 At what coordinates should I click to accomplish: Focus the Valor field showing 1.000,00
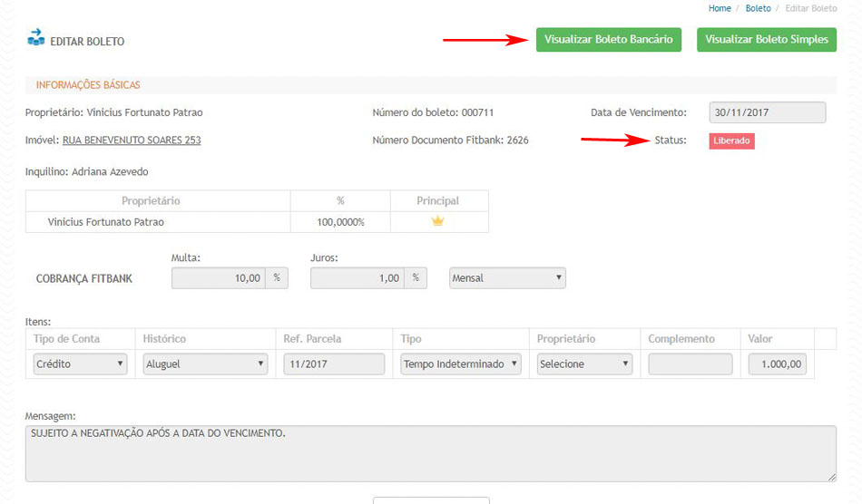[x=777, y=364]
